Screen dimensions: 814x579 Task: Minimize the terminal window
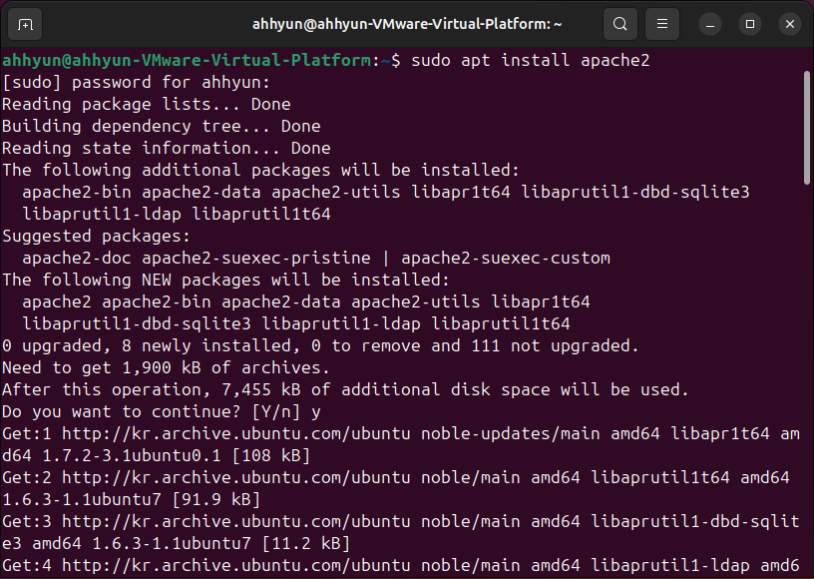click(710, 24)
